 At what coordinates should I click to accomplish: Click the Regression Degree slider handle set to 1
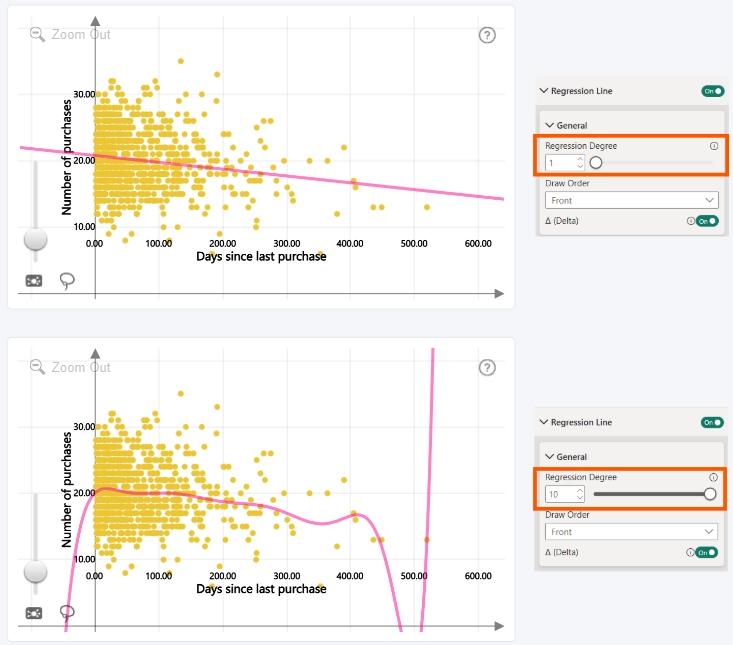596,163
